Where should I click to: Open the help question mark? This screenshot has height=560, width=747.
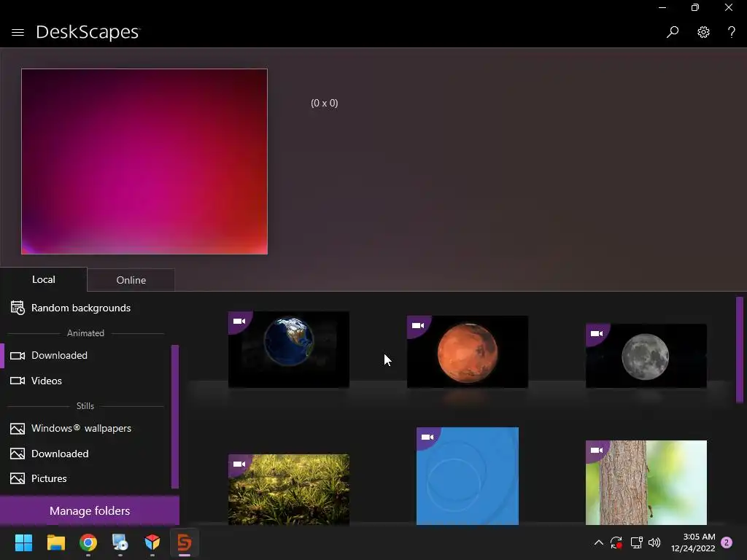[731, 32]
